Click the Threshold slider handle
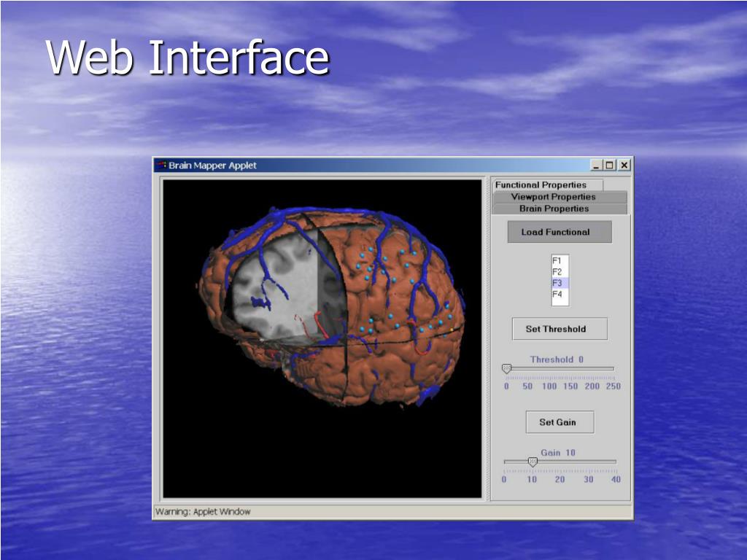Screen dimensions: 747x560 point(506,368)
